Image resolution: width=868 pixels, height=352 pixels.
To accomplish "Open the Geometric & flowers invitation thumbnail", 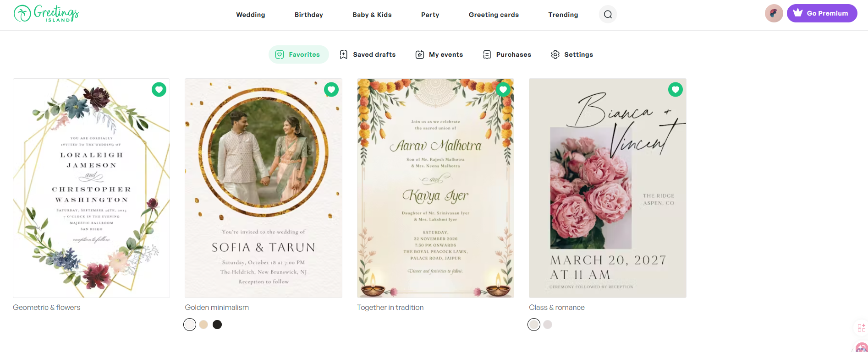I will 92,188.
